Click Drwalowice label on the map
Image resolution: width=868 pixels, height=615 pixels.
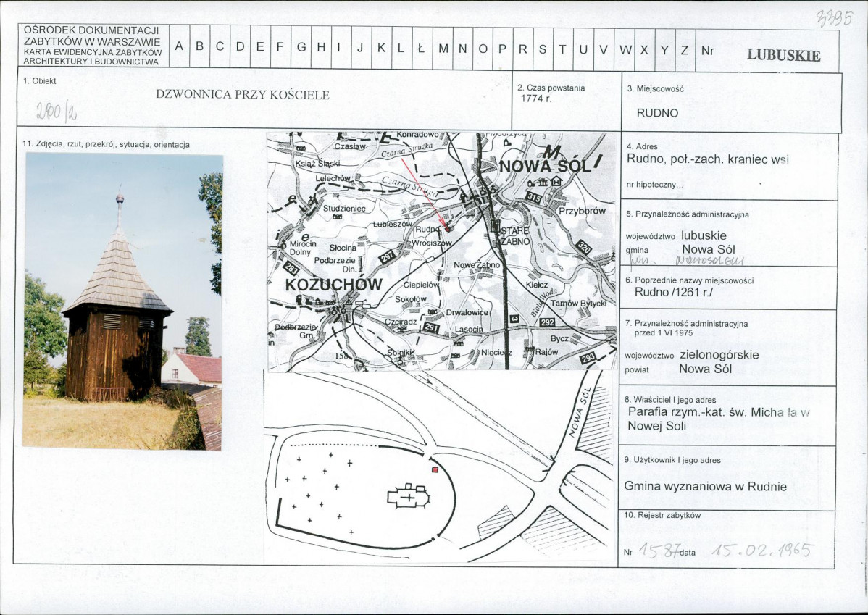pos(467,313)
